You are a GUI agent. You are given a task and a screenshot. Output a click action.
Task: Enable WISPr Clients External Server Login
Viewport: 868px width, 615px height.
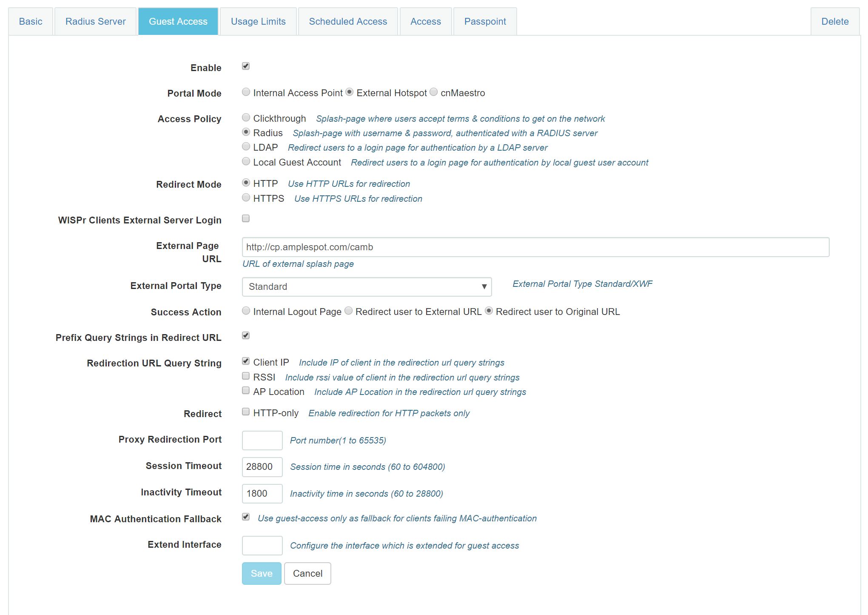pyautogui.click(x=246, y=219)
